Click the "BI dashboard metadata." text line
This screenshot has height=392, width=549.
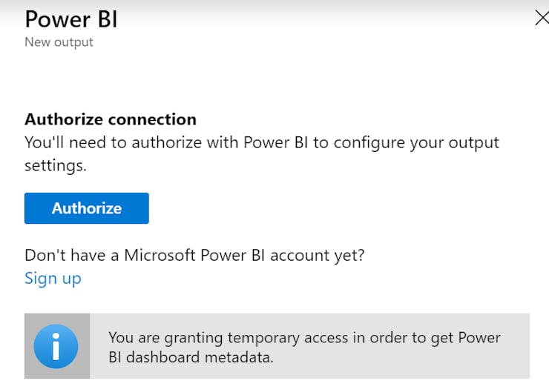pos(191,357)
